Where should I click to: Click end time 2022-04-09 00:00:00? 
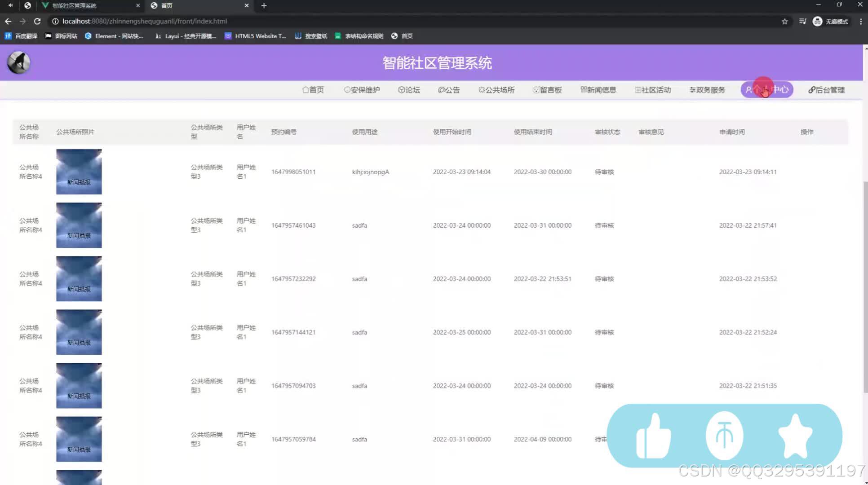tap(543, 439)
